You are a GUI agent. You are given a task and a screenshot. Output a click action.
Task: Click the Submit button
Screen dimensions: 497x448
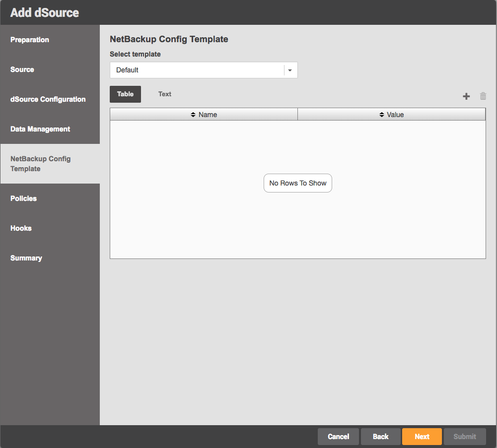[464, 437]
